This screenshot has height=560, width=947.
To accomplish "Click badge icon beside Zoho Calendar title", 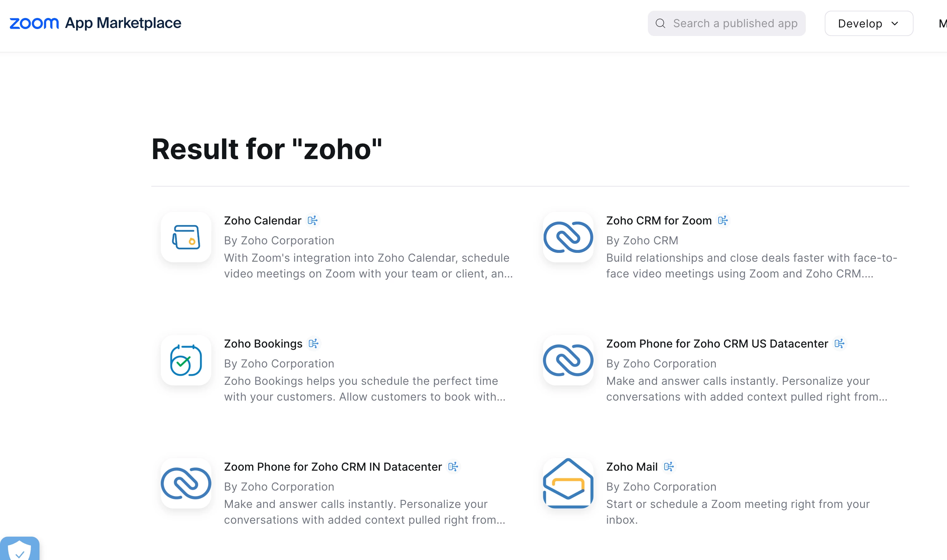I will click(x=312, y=220).
